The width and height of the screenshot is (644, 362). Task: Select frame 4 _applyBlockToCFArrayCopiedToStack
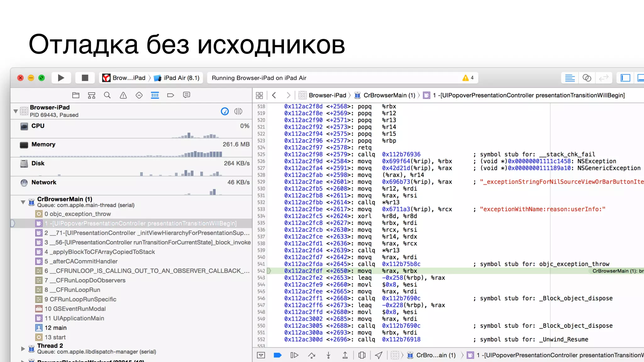(x=131, y=252)
